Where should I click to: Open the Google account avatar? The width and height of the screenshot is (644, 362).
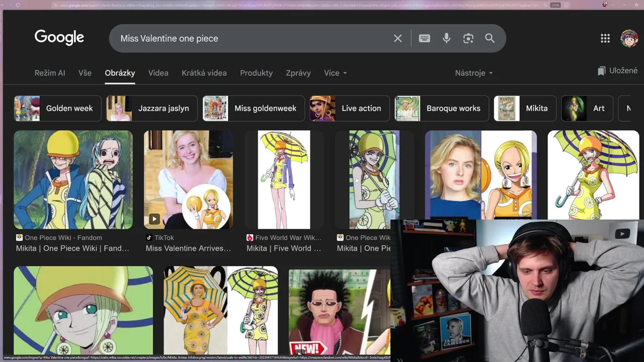tap(629, 38)
